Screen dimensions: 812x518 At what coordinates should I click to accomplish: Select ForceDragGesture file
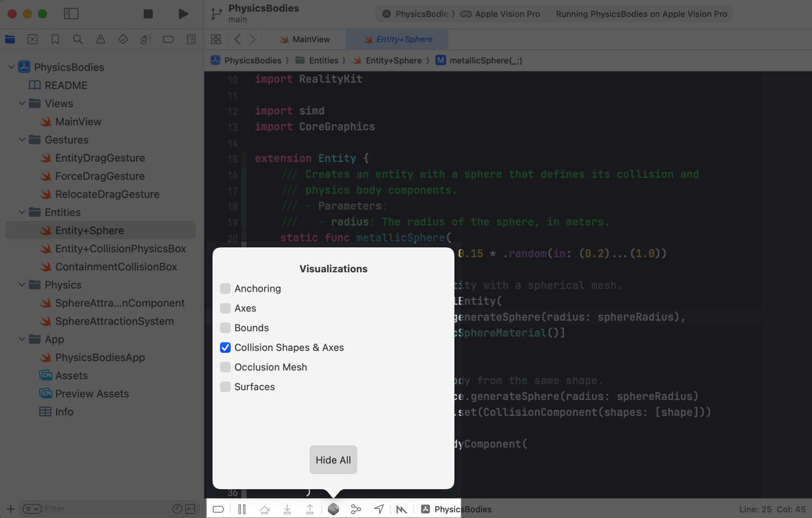tap(99, 176)
